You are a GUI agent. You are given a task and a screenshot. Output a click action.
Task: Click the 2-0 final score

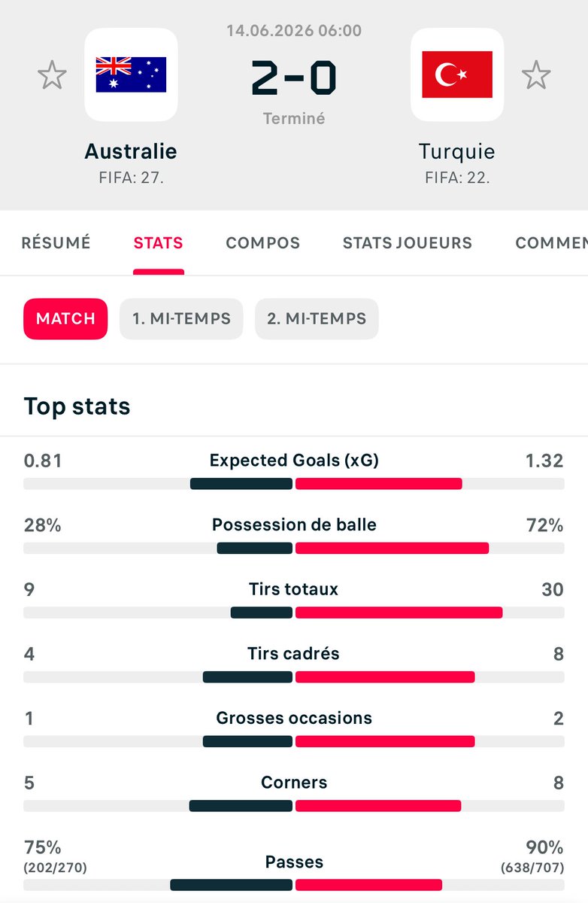tap(294, 79)
